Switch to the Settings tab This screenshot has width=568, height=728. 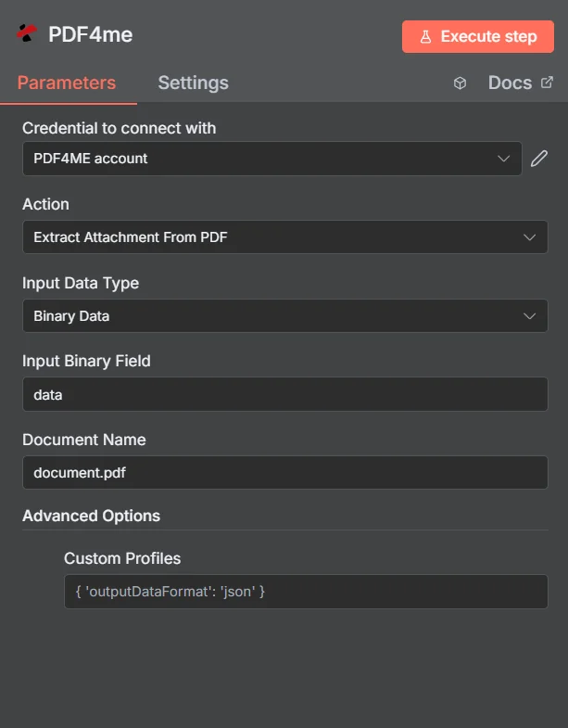(x=193, y=83)
